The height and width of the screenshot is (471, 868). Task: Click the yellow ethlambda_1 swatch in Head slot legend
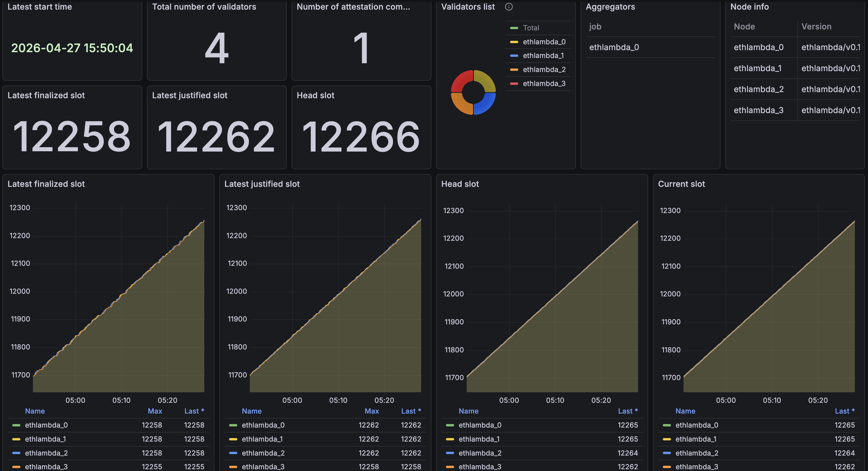tap(450, 439)
